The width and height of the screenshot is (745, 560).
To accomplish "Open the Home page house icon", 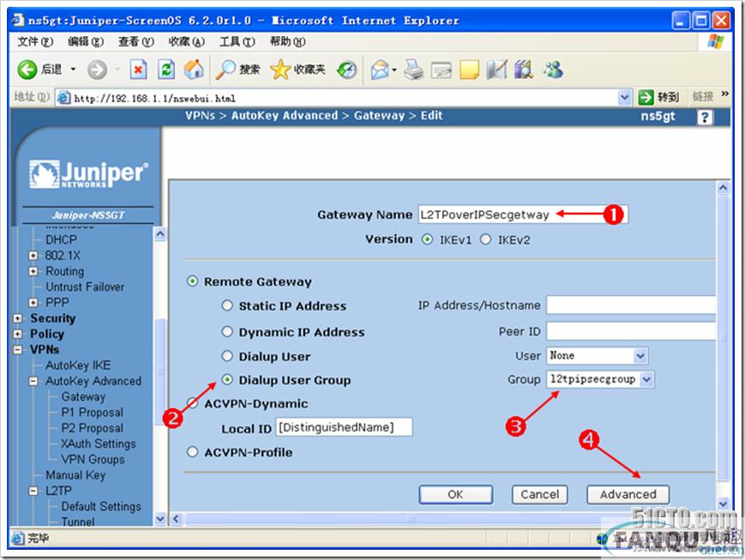I will point(194,69).
